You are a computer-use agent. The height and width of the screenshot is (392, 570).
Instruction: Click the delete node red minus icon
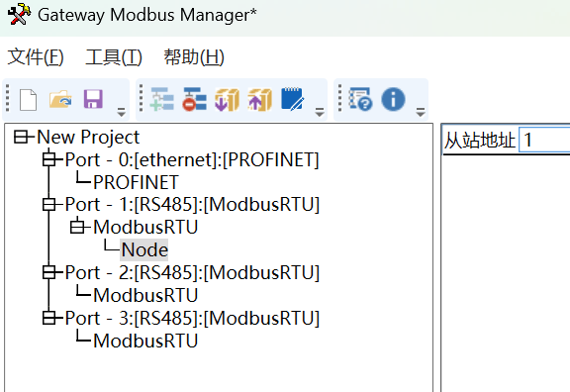[x=195, y=99]
